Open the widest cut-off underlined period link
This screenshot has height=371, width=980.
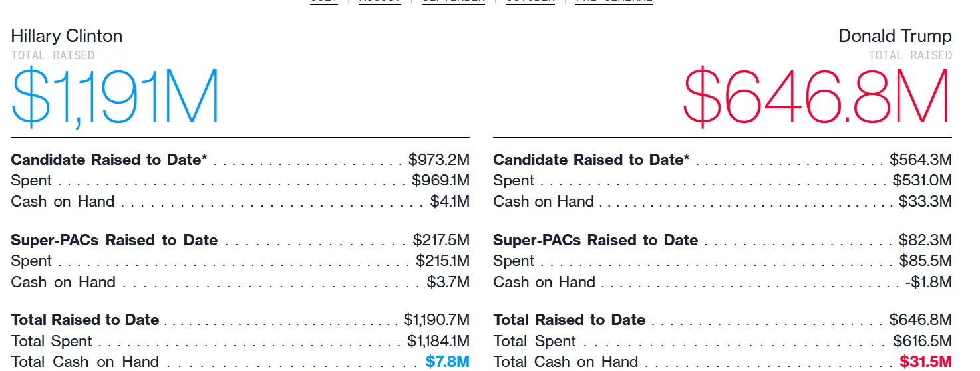pos(613,1)
